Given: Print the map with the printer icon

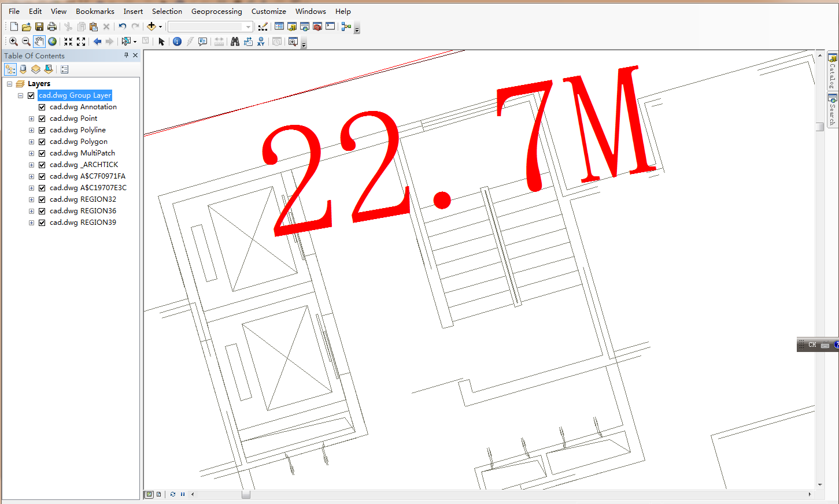Looking at the screenshot, I should [52, 27].
